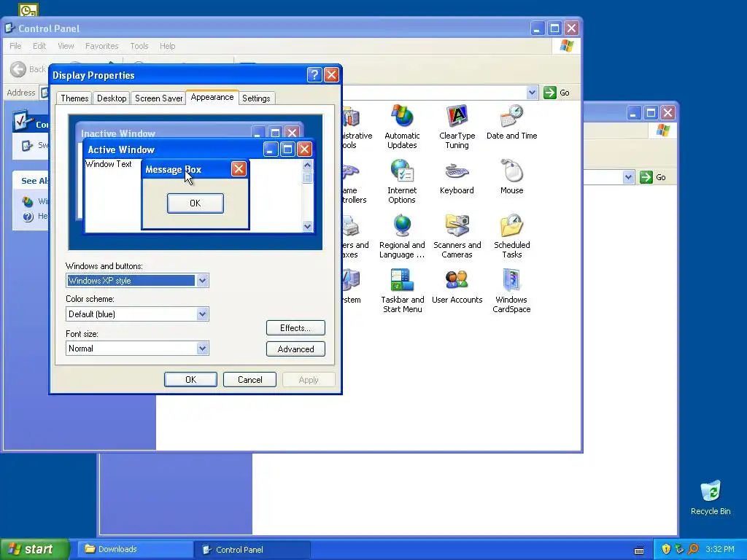This screenshot has width=747, height=560.
Task: Click the Recycle Bin desktop icon
Action: tap(711, 497)
